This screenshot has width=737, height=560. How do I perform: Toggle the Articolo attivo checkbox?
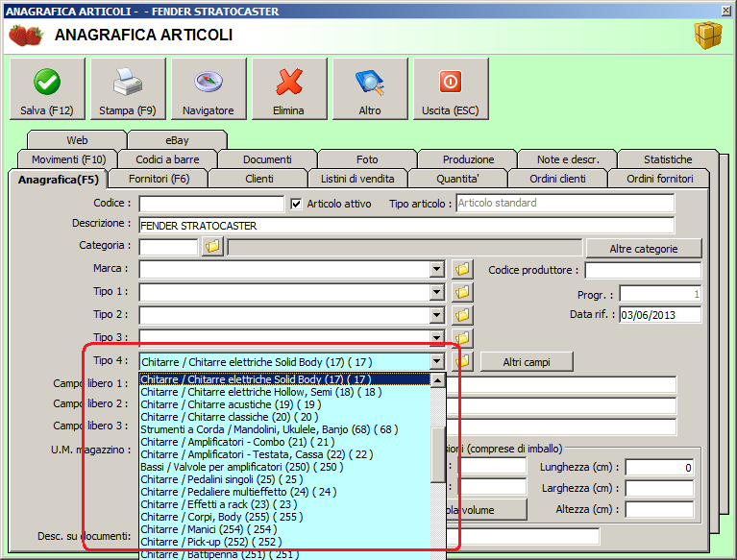coord(296,204)
